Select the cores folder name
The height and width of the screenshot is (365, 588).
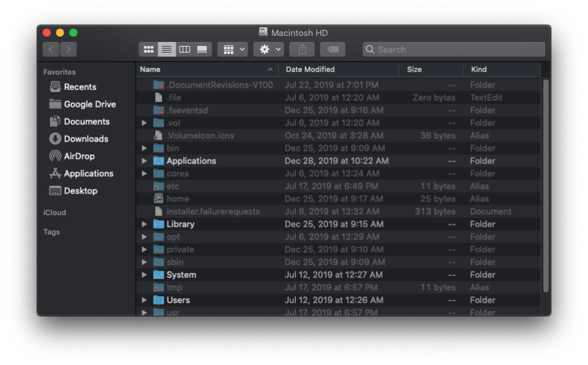[177, 173]
